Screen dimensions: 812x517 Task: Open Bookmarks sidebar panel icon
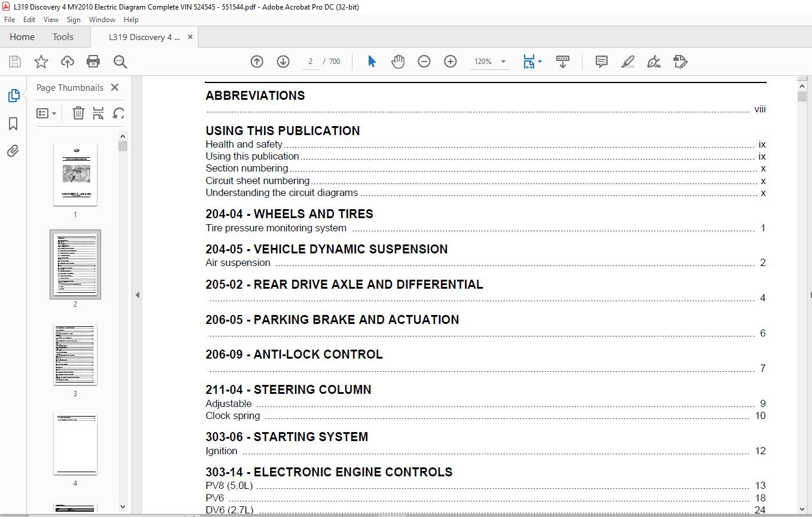(13, 124)
